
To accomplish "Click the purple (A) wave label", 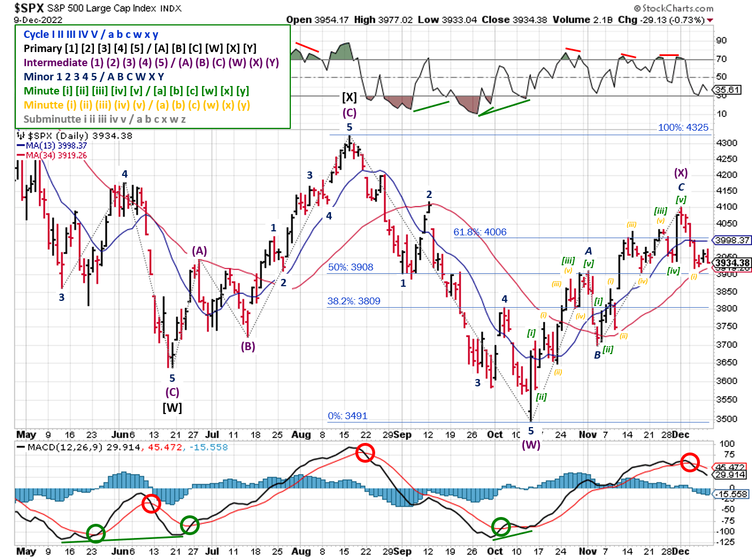I will [x=199, y=251].
